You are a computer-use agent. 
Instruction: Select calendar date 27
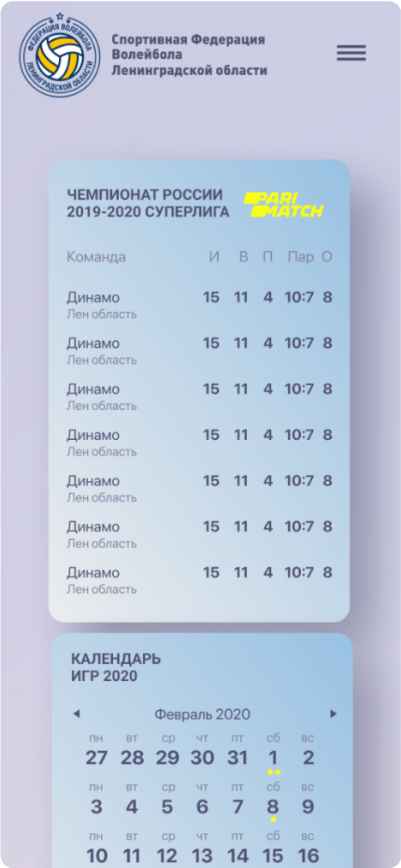click(x=97, y=757)
